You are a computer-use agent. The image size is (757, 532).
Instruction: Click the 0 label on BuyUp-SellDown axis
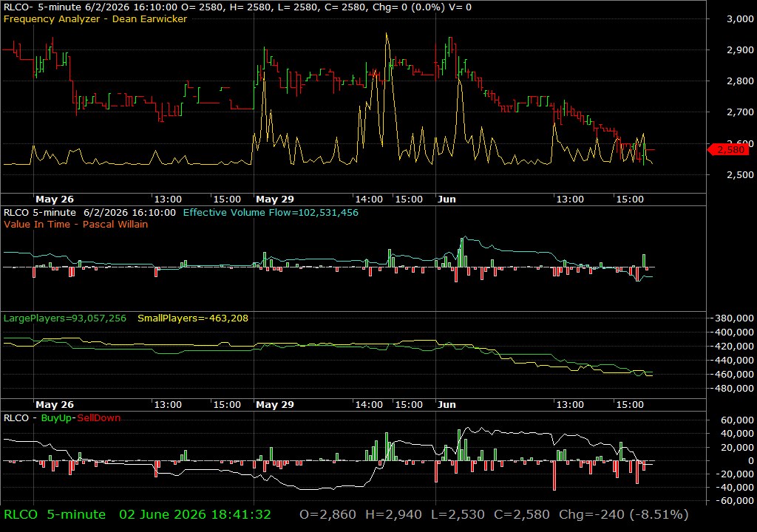(x=751, y=460)
